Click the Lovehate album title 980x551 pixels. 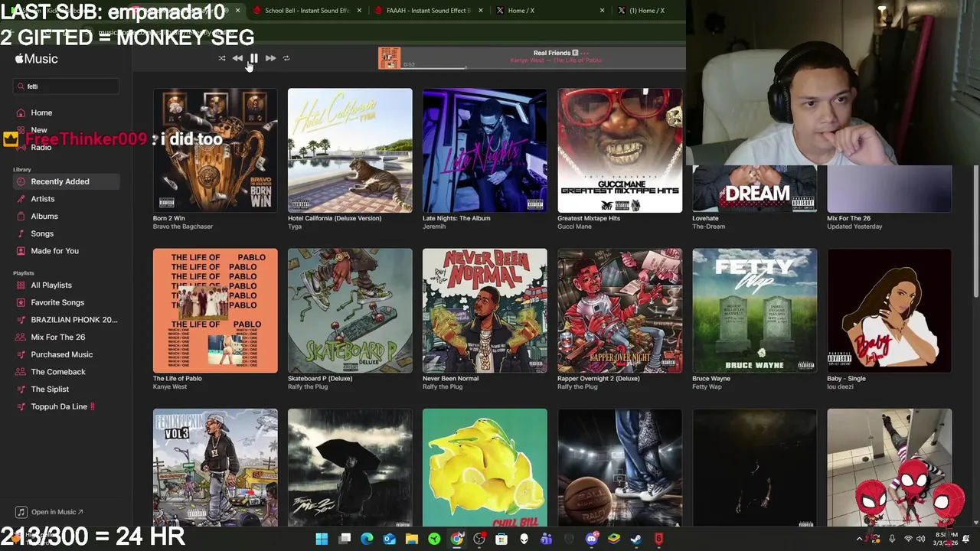[x=705, y=218]
